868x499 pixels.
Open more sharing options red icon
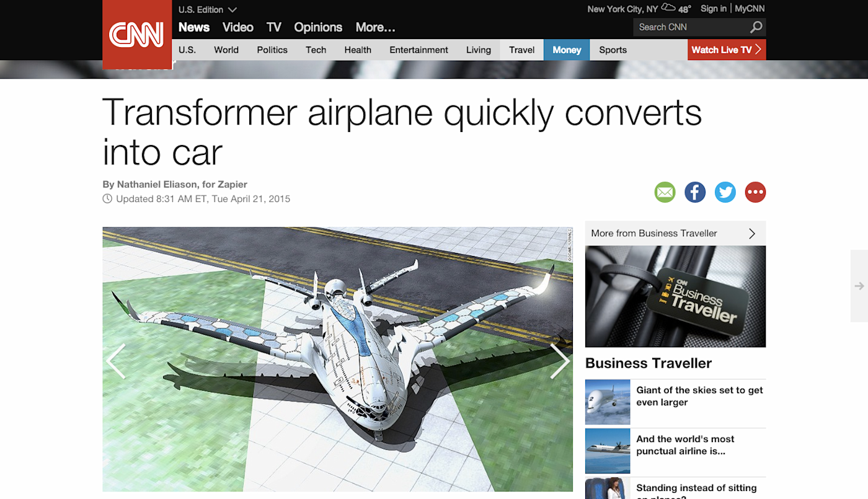pyautogui.click(x=756, y=192)
